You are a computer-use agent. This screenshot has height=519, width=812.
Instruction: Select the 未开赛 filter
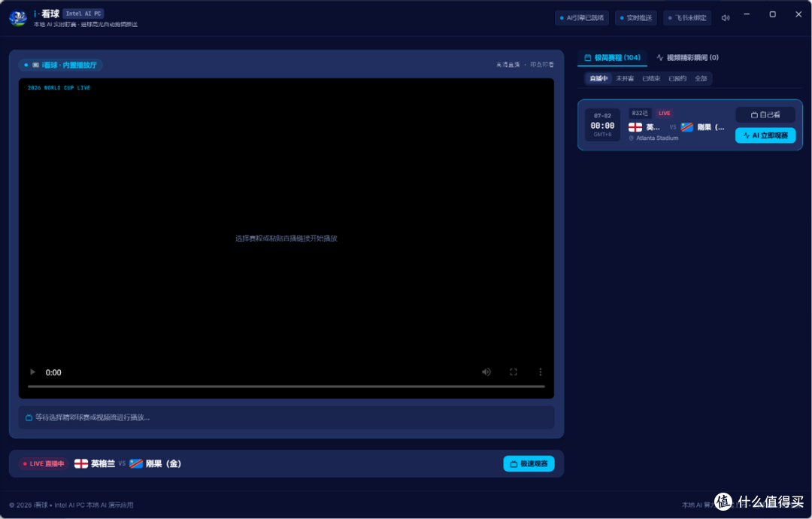coord(625,78)
